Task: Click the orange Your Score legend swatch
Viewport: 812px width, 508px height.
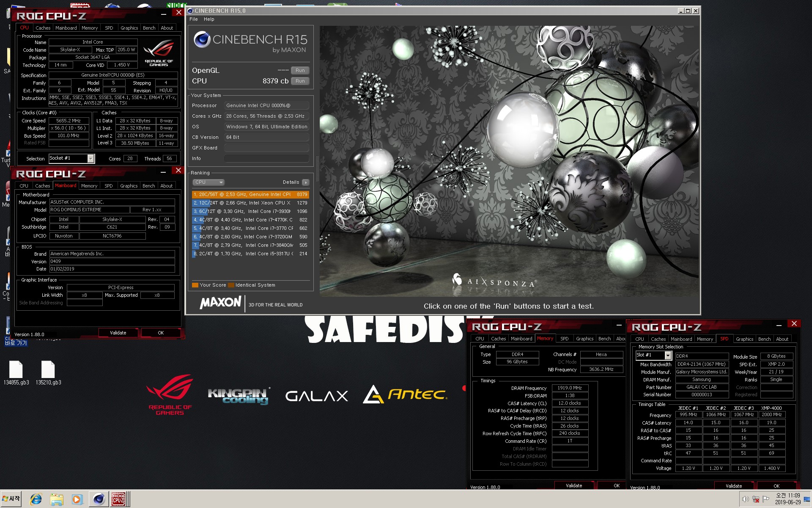Action: (x=195, y=285)
